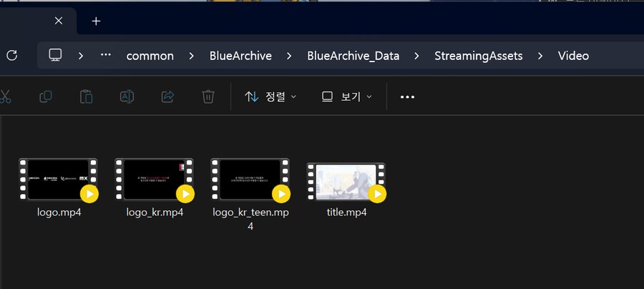This screenshot has height=289, width=644.
Task: Show hidden path with the ellipsis breadcrumb
Action: (106, 54)
